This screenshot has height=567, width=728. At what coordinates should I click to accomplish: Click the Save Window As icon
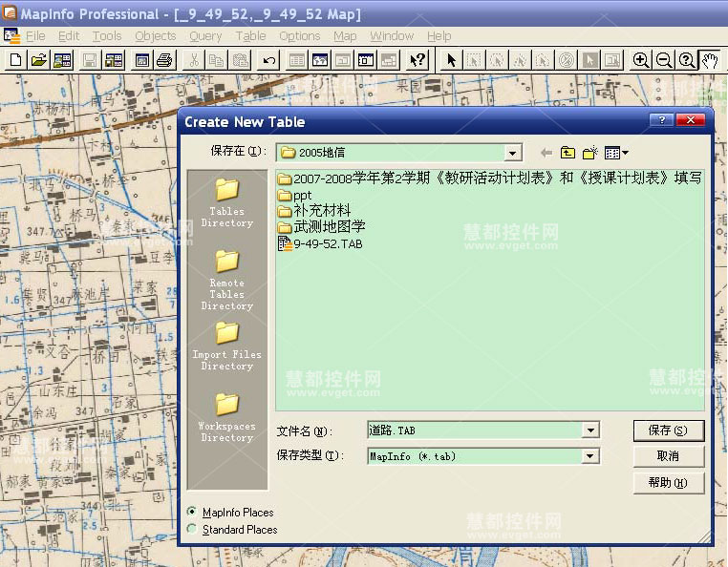[x=141, y=60]
